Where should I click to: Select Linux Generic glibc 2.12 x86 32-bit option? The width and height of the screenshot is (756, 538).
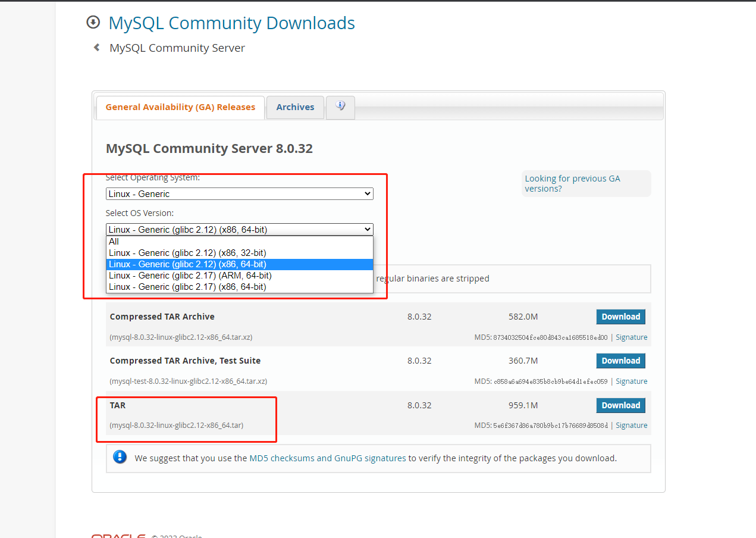tap(240, 253)
